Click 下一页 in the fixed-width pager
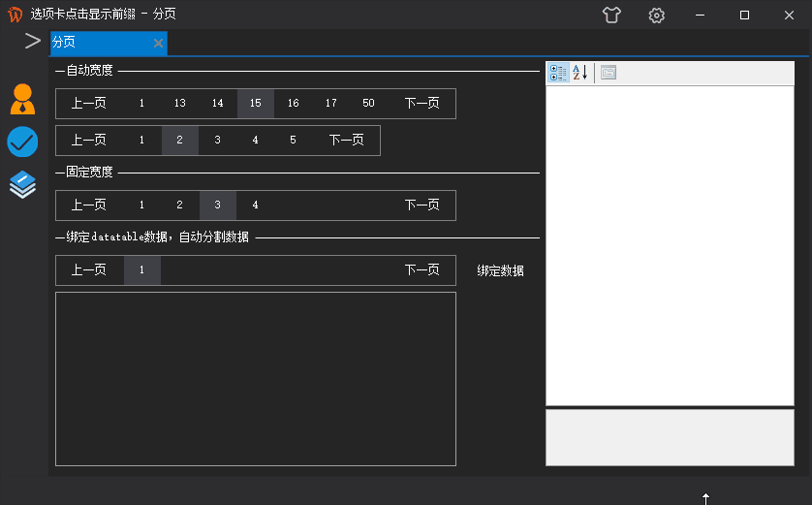 [x=422, y=205]
